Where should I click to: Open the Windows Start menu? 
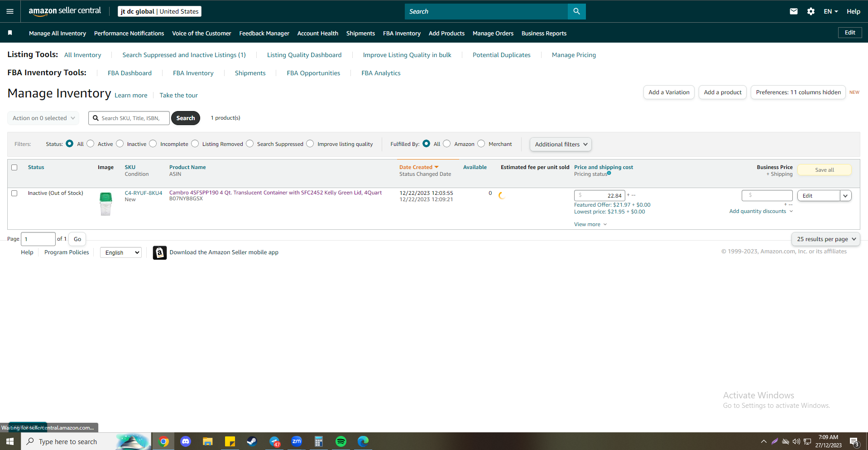click(10, 441)
